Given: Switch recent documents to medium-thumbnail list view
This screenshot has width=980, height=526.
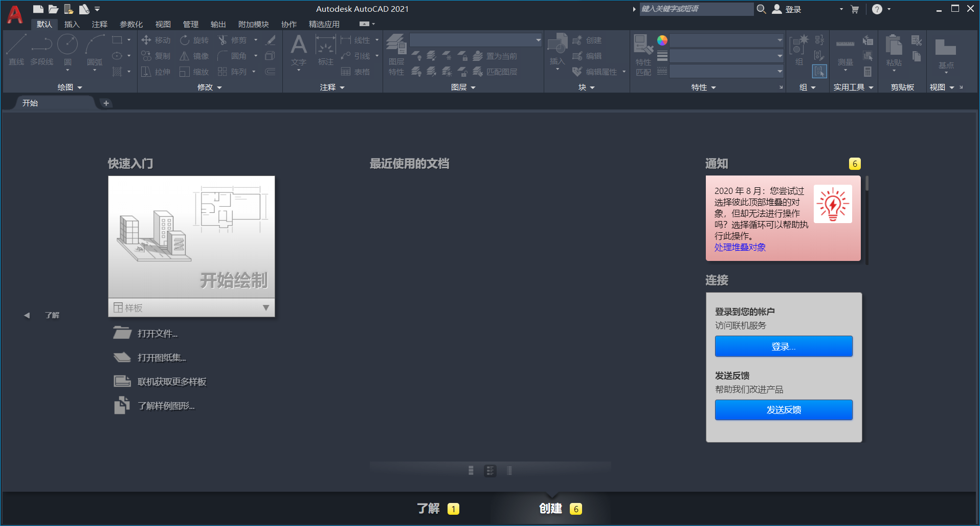Looking at the screenshot, I should (x=490, y=471).
